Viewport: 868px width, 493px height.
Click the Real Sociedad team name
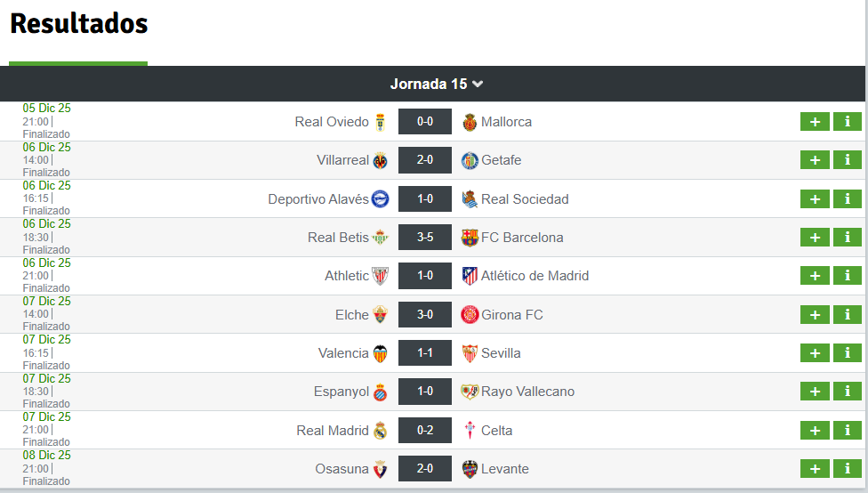point(525,199)
